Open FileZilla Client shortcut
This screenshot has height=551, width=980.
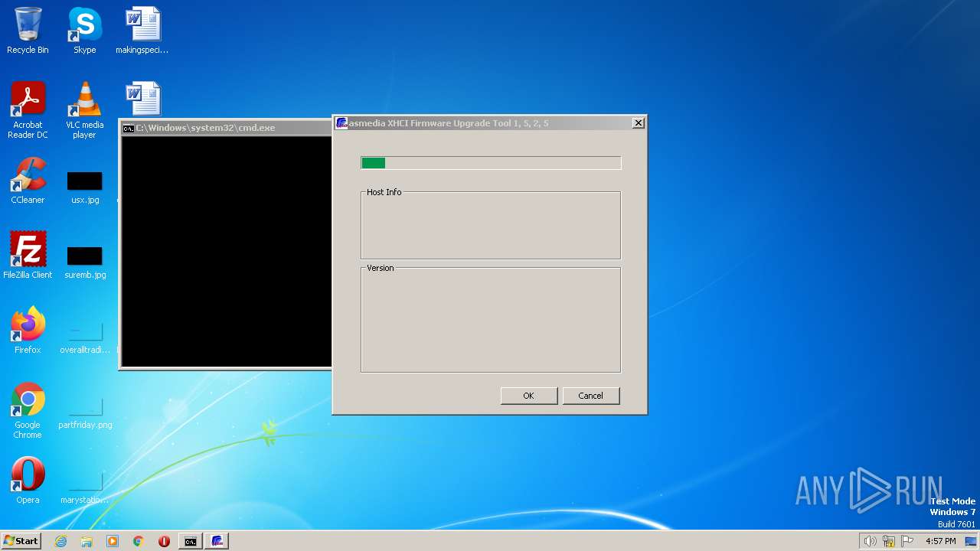28,255
